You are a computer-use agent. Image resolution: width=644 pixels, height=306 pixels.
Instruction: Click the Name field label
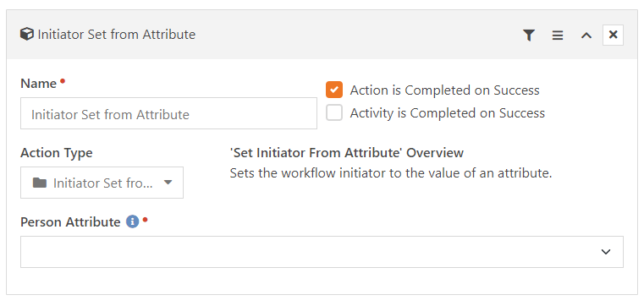(39, 84)
